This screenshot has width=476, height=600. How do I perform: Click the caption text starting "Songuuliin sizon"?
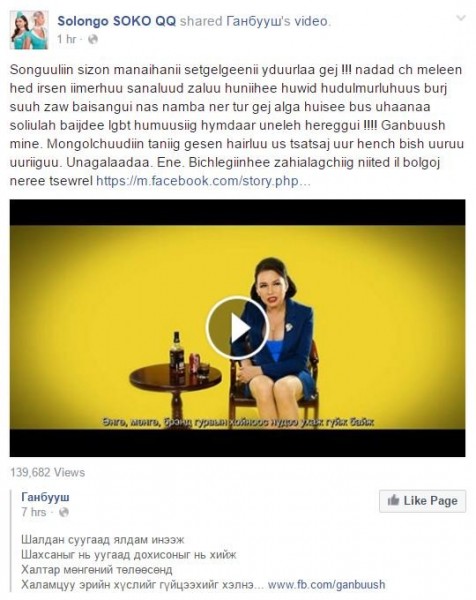(236, 125)
